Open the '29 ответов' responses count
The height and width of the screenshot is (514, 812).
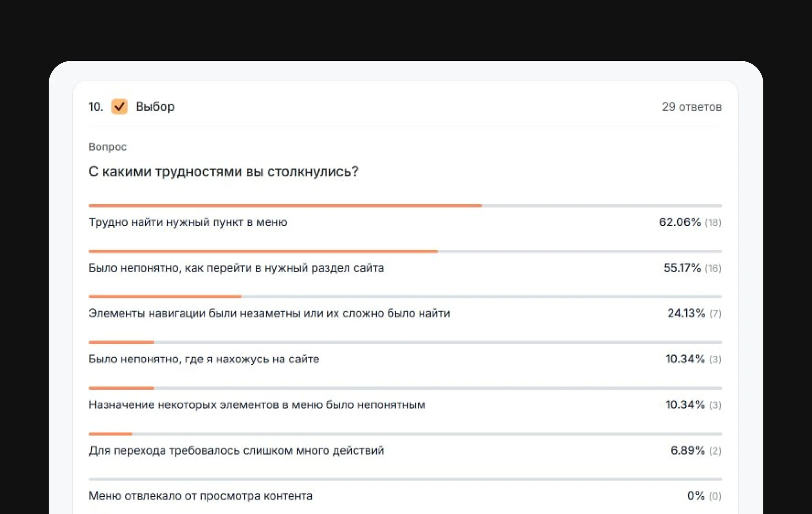[691, 107]
